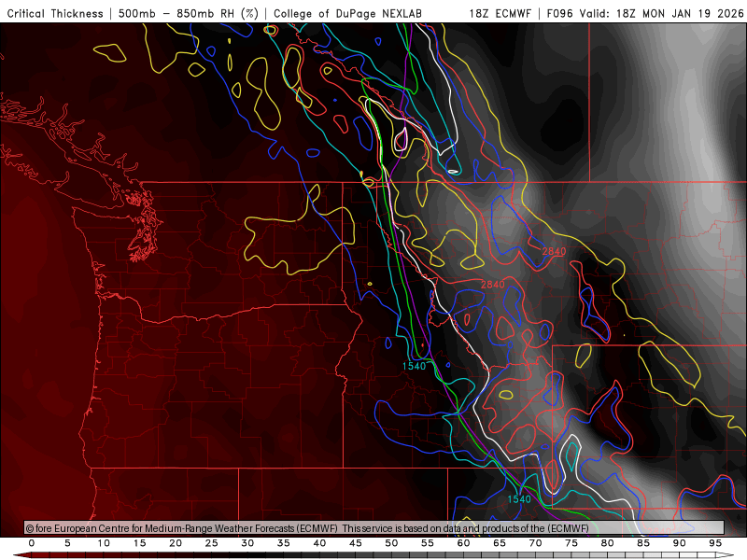The width and height of the screenshot is (747, 560).
Task: Click the 85 tick label on color scale
Action: pyautogui.click(x=643, y=543)
